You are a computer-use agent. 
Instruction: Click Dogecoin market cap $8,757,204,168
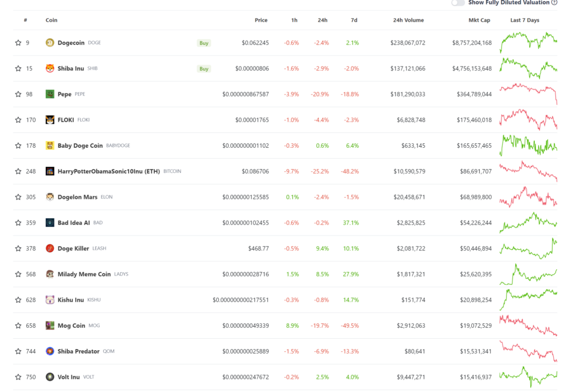[x=472, y=42]
